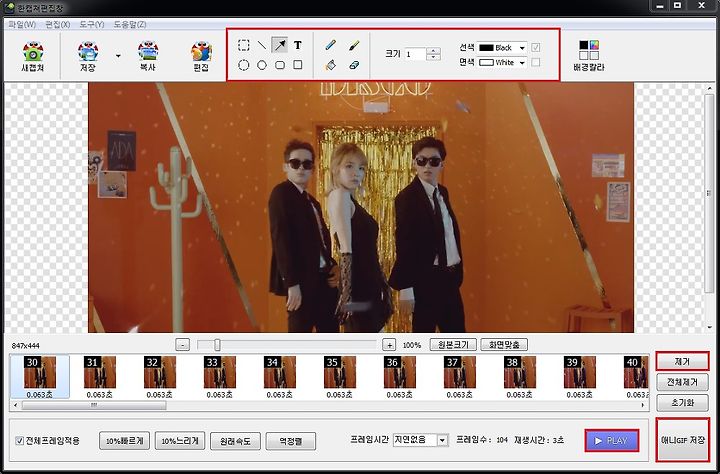Click the 10%느리게 slower button
The width and height of the screenshot is (720, 474).
tap(180, 441)
